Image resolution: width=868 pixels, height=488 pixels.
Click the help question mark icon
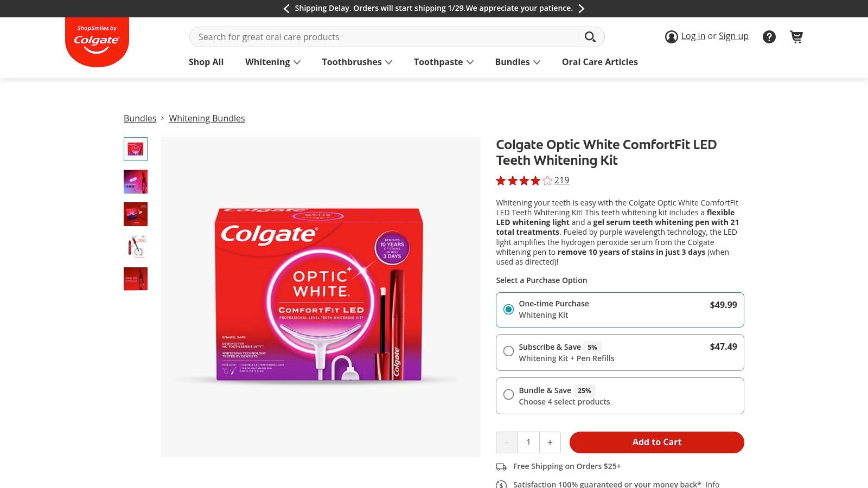point(769,36)
